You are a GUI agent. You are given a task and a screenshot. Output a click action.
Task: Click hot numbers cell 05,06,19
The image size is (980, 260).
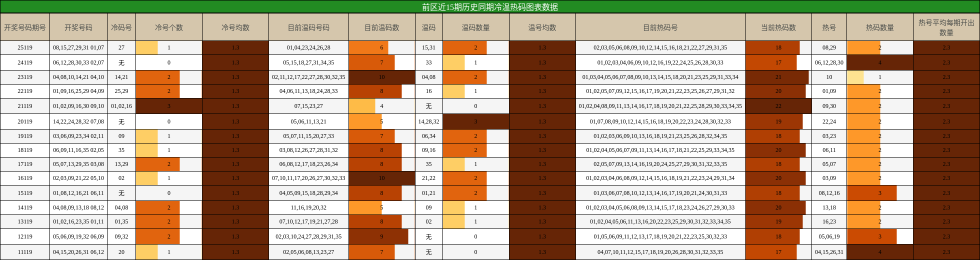[829, 236]
